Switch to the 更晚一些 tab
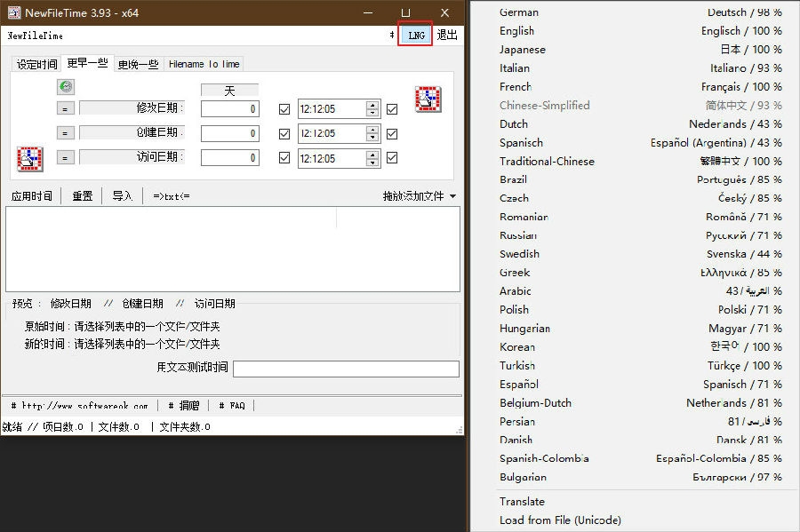Screen dimensions: 800x532 (139, 64)
